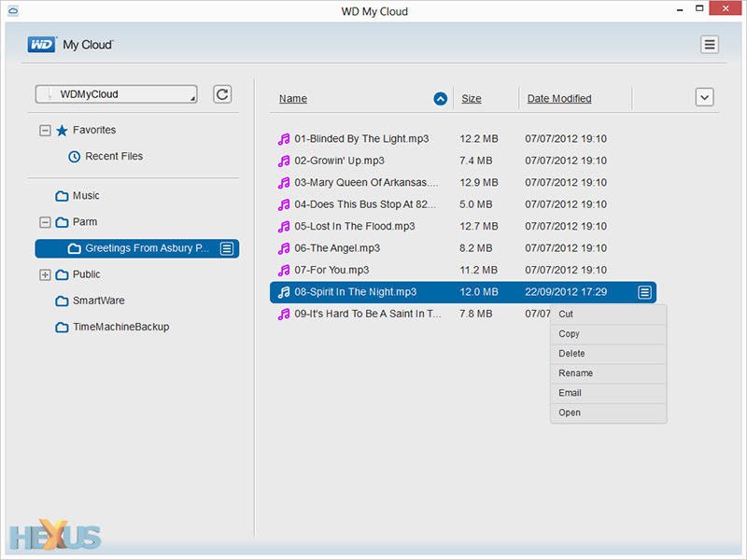Click music note icon for 01-Blinded By The Light

[x=284, y=139]
